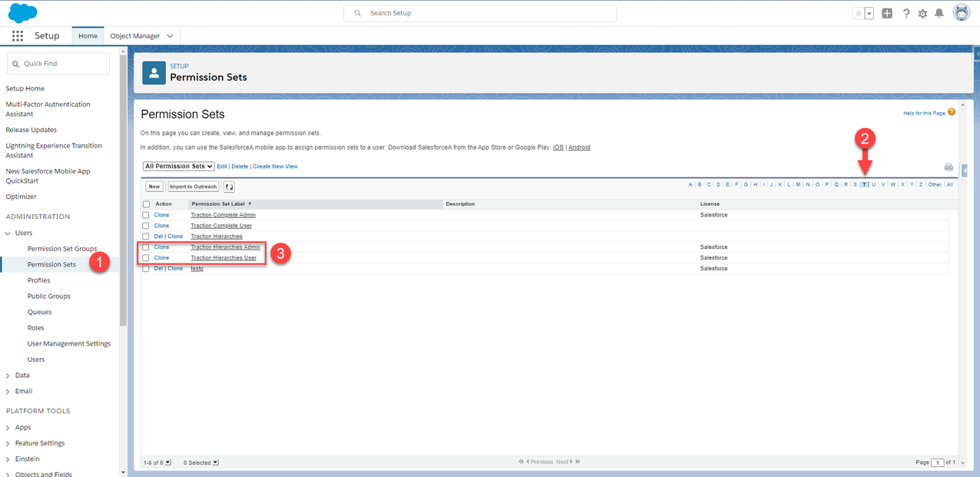Click the Create New View link

click(276, 167)
